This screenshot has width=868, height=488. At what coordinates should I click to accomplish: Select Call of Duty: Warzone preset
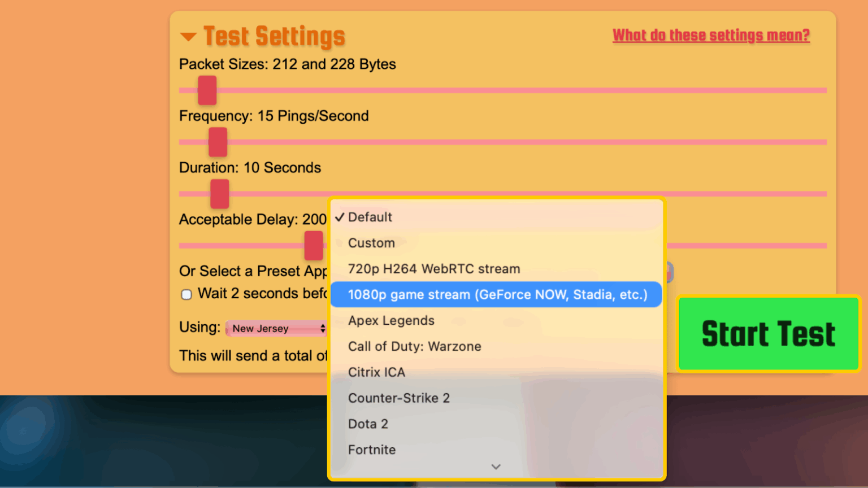click(x=414, y=347)
